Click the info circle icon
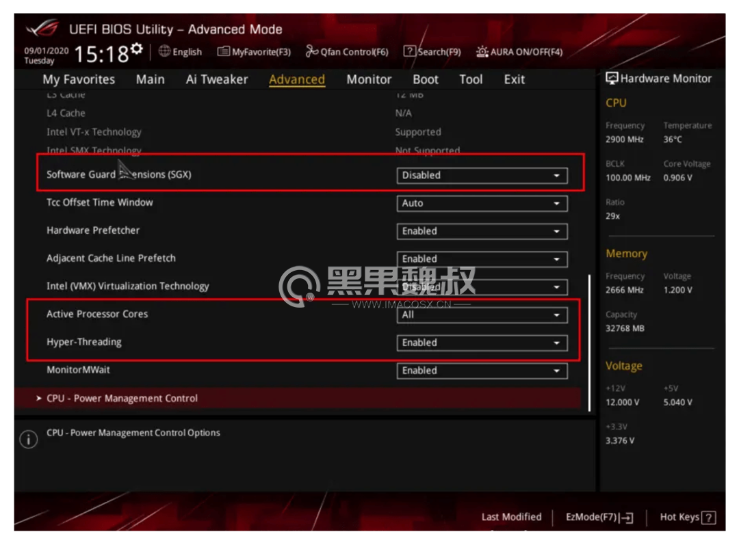The width and height of the screenshot is (739, 560). [x=29, y=440]
